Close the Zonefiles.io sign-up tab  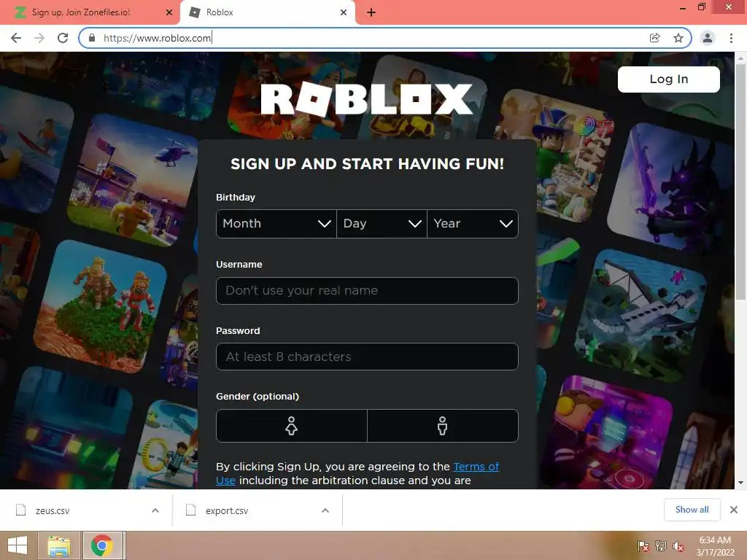tap(169, 12)
